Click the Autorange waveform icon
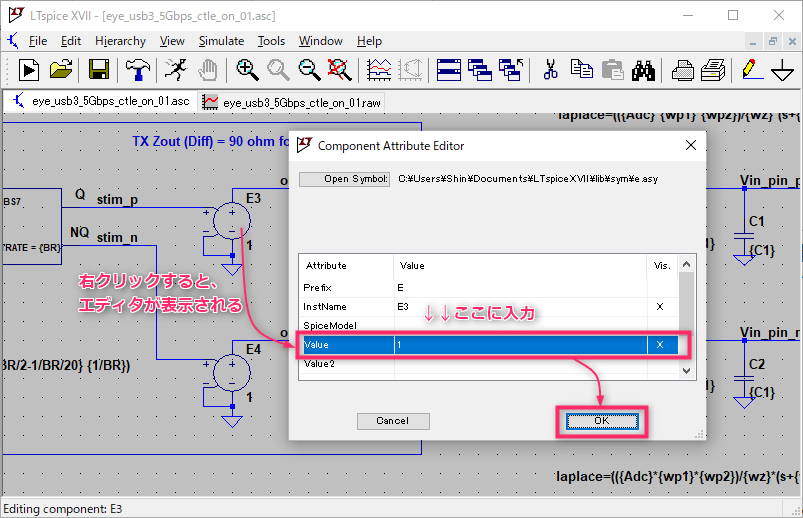This screenshot has height=518, width=803. [x=379, y=70]
